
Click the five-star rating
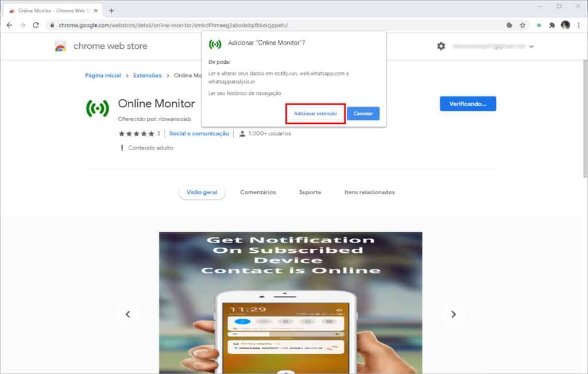pos(136,133)
